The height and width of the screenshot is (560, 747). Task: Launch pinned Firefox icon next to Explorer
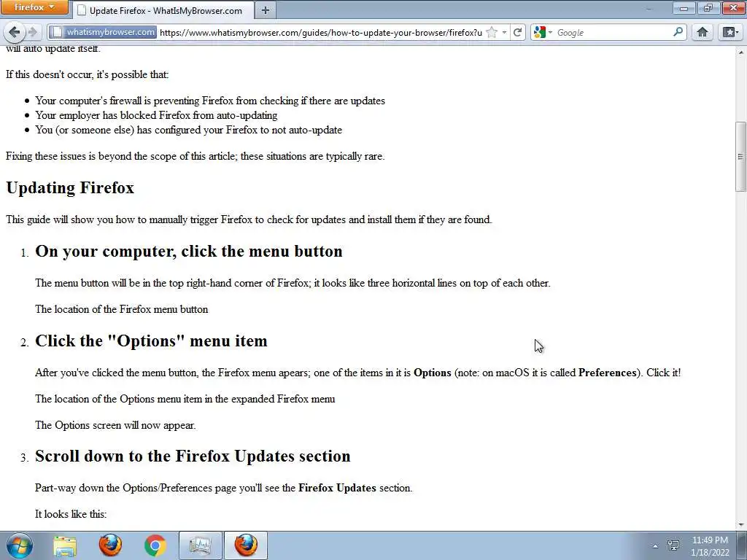(x=110, y=545)
